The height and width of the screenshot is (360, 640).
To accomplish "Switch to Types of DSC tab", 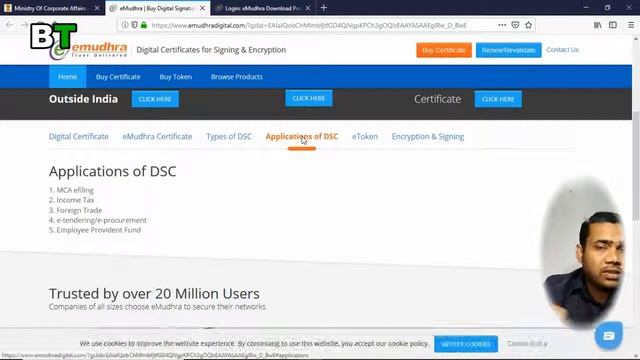I will click(x=229, y=137).
